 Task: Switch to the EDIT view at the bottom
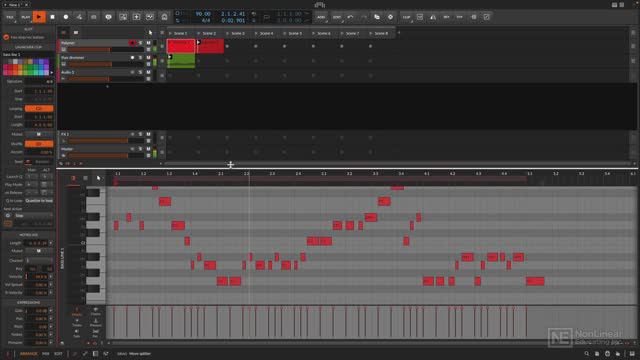click(58, 354)
